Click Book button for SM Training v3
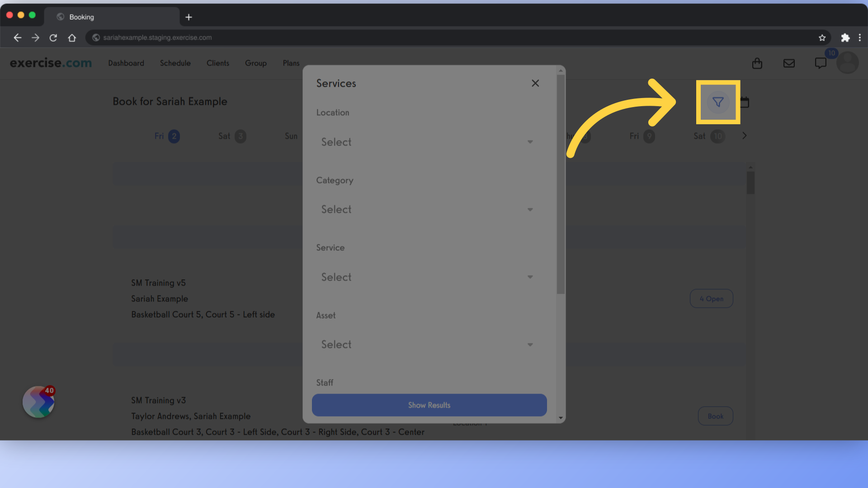Viewport: 868px width, 488px height. coord(715,415)
